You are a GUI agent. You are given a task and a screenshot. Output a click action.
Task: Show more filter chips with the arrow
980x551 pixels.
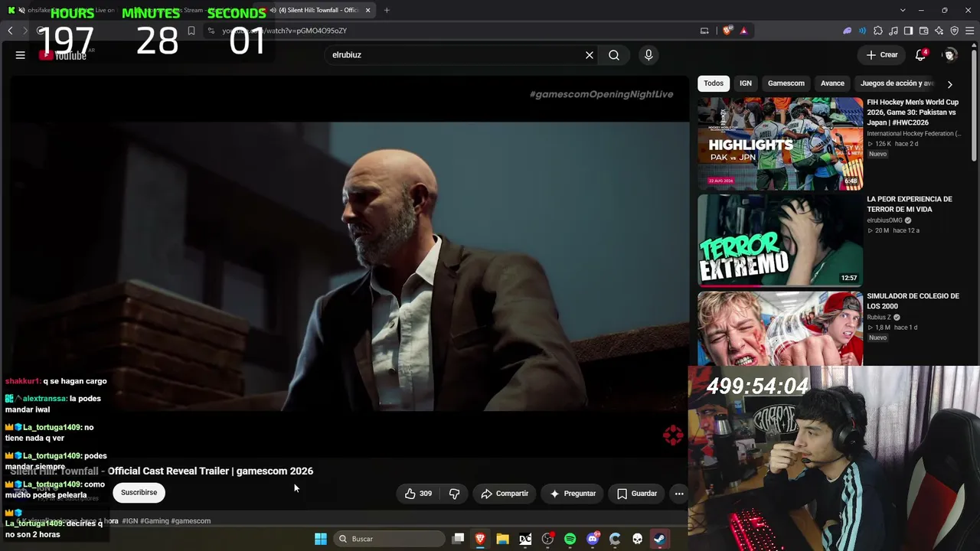(950, 84)
